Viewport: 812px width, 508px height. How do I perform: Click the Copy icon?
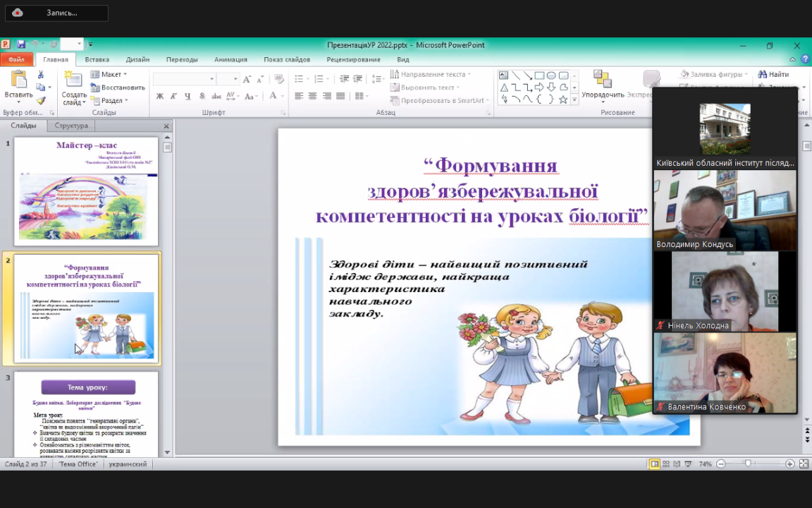(41, 87)
